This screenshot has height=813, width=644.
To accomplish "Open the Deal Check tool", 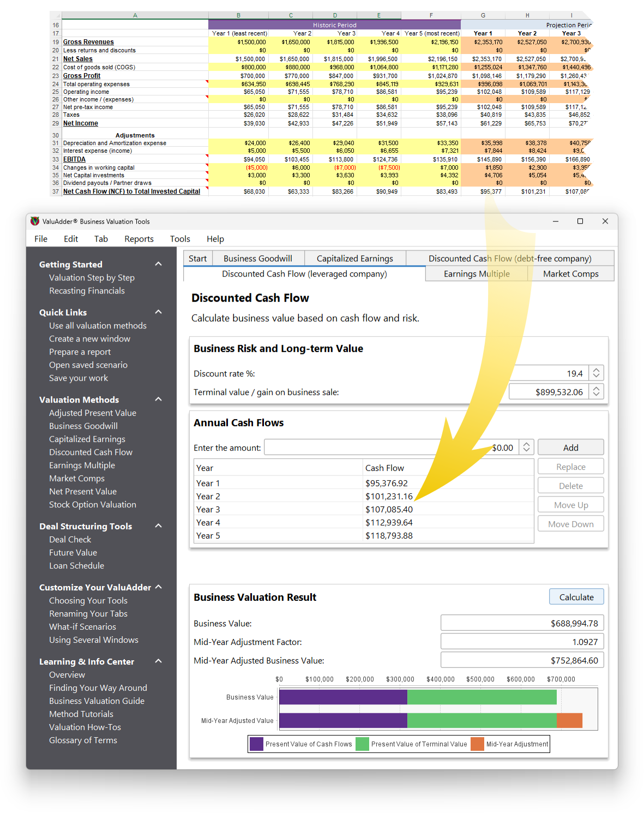I will [x=70, y=540].
